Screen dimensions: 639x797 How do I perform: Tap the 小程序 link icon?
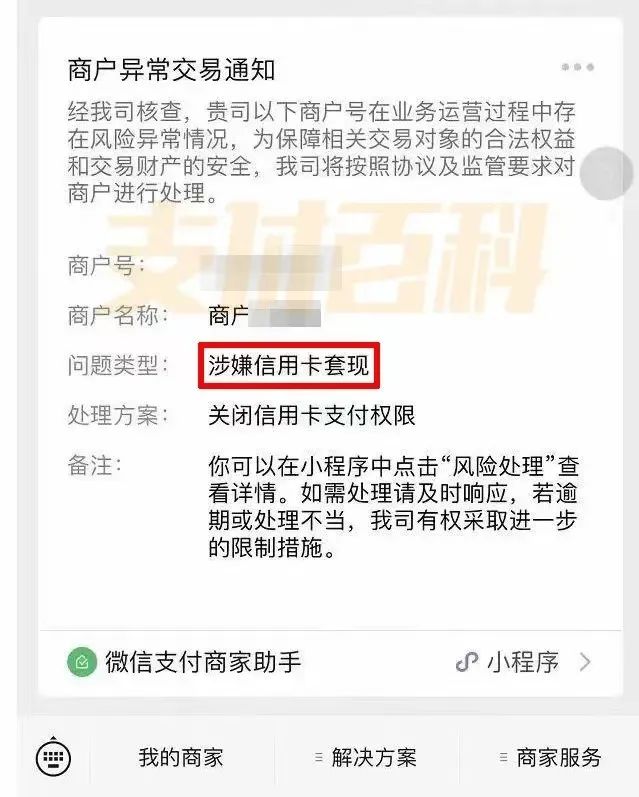click(x=467, y=662)
